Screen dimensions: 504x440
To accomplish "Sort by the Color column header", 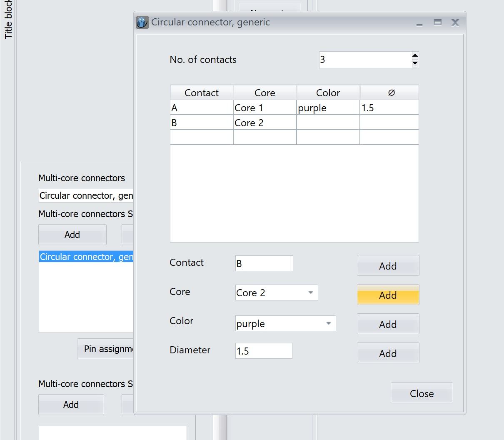I will point(328,92).
